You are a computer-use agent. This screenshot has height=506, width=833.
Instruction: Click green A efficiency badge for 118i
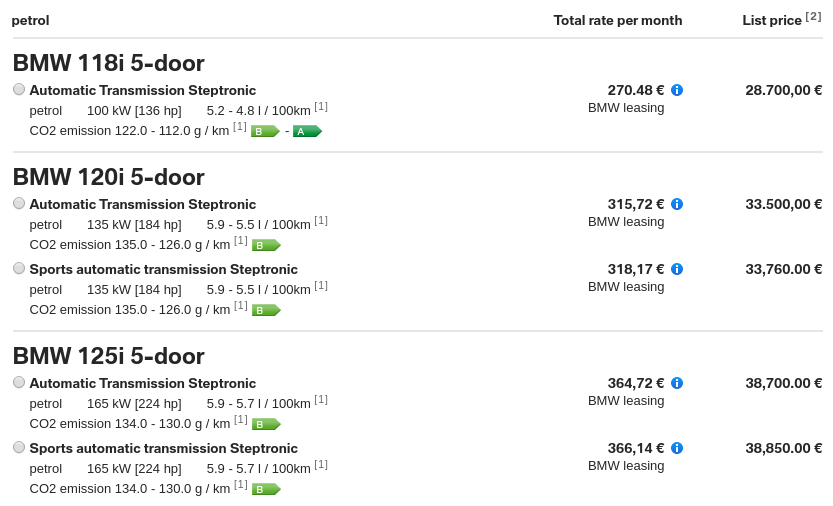(x=307, y=131)
